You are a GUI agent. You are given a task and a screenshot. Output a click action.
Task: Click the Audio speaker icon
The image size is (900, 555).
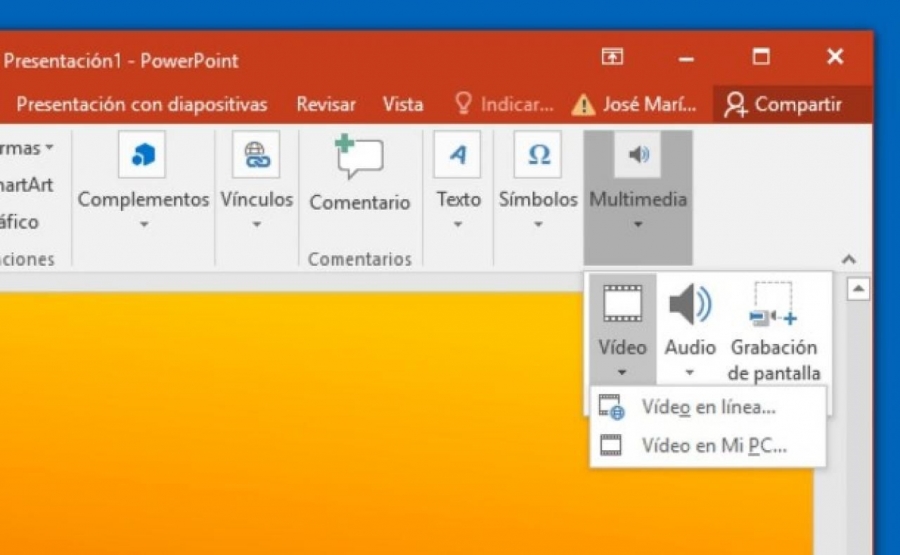coord(690,304)
